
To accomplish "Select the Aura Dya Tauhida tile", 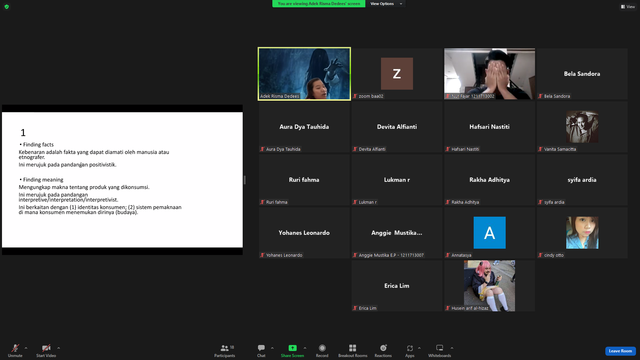I will (x=304, y=127).
